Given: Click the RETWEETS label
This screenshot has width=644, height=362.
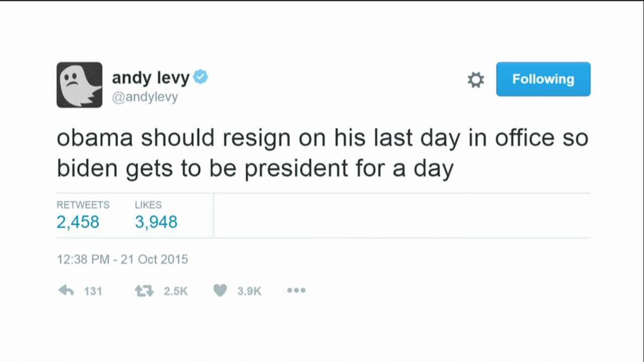Looking at the screenshot, I should pos(83,205).
